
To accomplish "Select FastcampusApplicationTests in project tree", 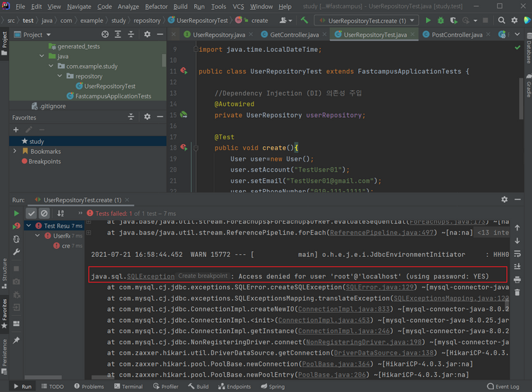I will point(113,96).
